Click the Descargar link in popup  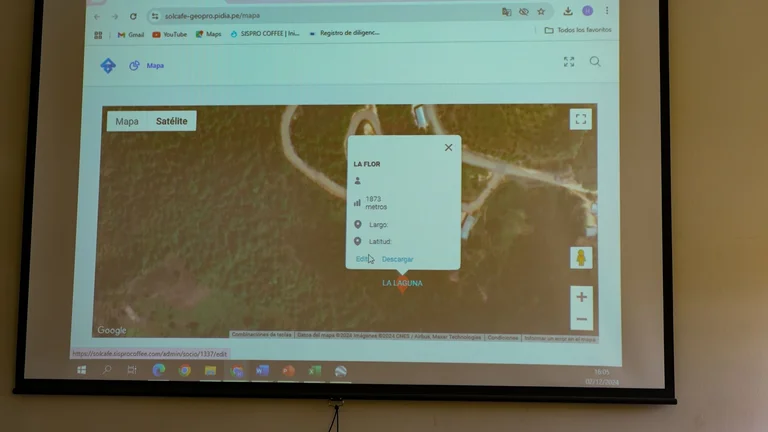397,259
